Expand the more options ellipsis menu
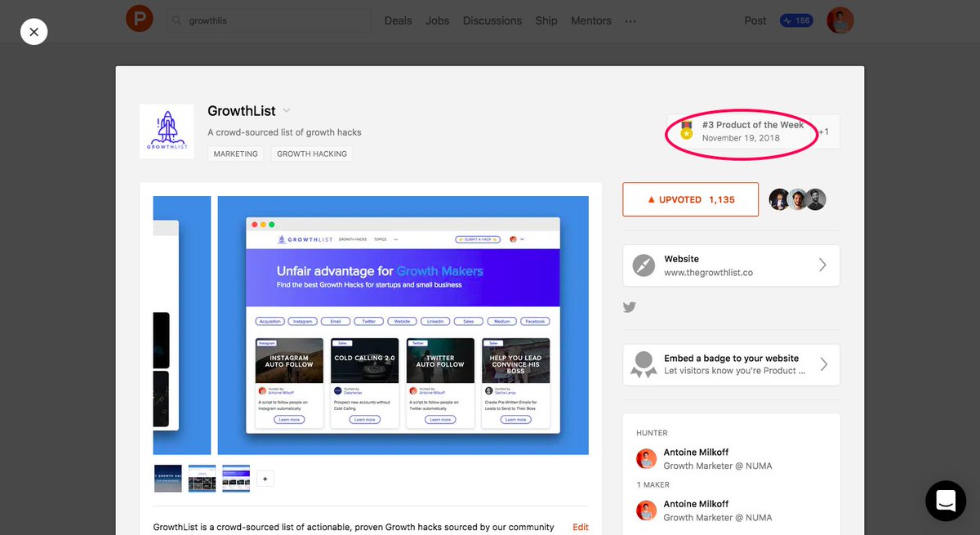 point(630,21)
